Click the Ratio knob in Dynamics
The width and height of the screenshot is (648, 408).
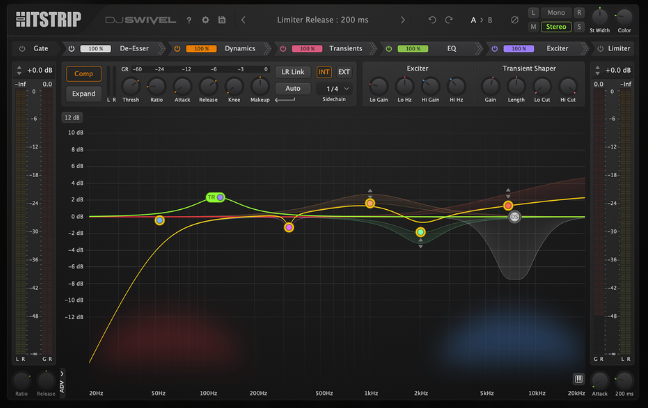pos(157,86)
